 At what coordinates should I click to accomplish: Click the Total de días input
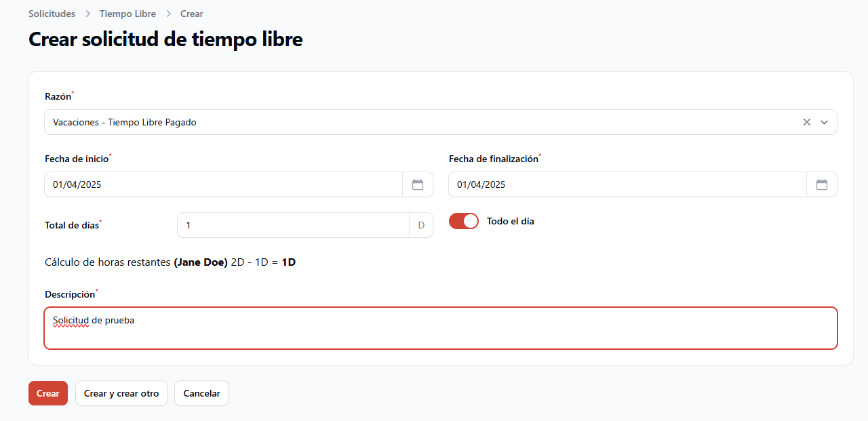point(294,225)
